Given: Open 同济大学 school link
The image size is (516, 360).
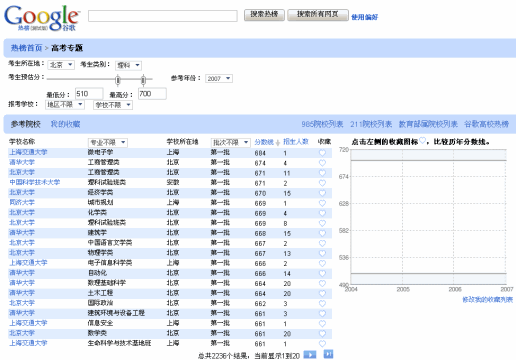Looking at the screenshot, I should click(x=22, y=202).
